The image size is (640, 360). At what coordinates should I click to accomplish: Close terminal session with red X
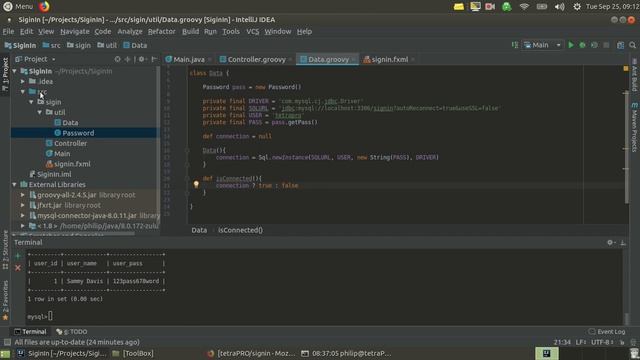tap(18, 268)
